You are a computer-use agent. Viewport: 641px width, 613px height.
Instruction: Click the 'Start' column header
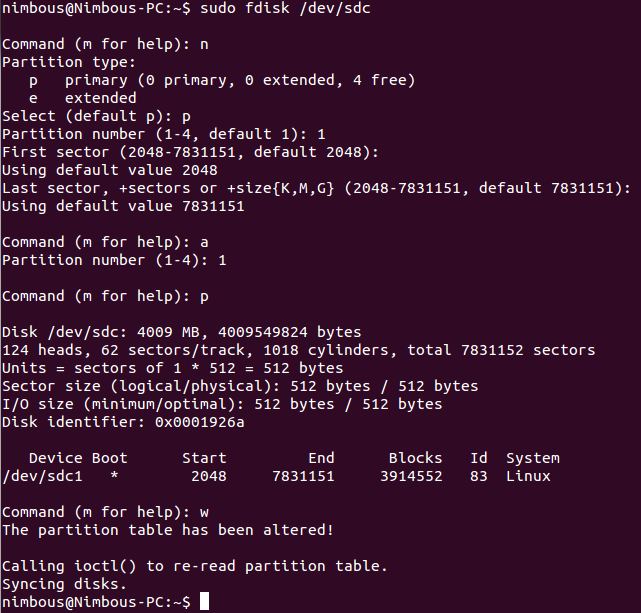click(204, 458)
